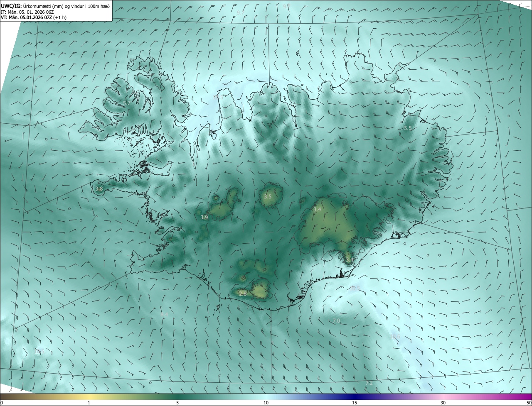Click the color scale label '15'

[355, 403]
